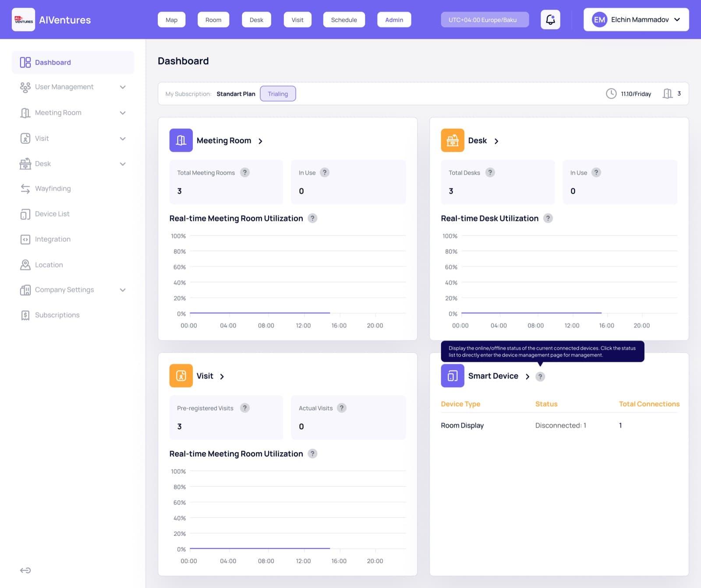Screen dimensions: 701x588
Task: Click the Standart Plan subscription text
Action: coord(236,94)
